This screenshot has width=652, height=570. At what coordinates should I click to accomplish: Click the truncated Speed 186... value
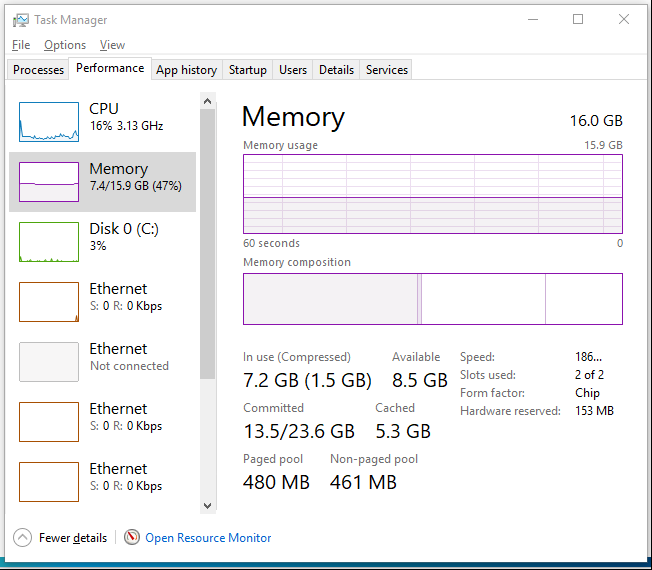(588, 357)
